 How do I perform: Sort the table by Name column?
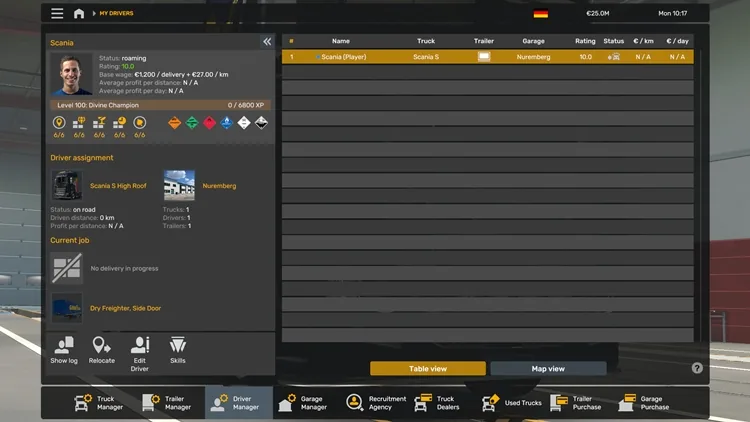point(341,41)
